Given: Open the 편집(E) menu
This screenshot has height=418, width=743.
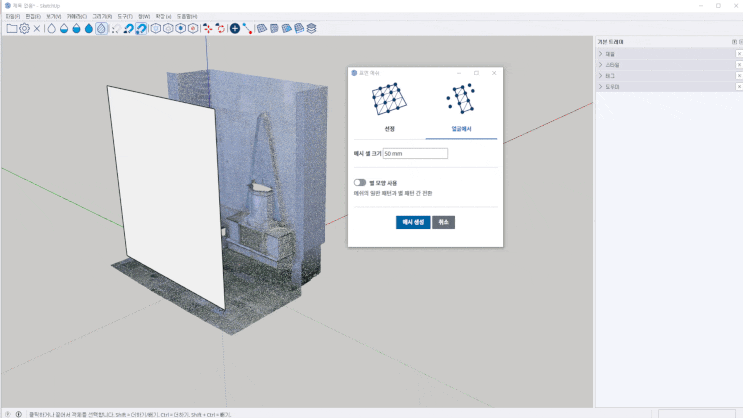Looking at the screenshot, I should (x=33, y=16).
